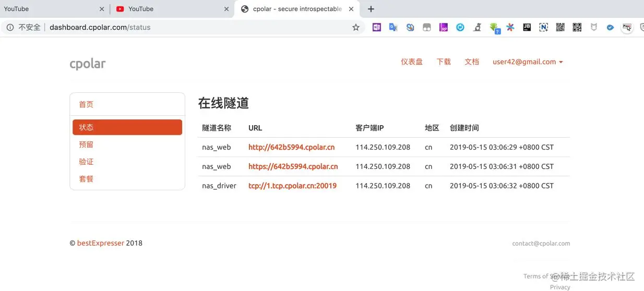Open the OneNote Web Clipper extension
This screenshot has width=644, height=291.
(377, 27)
